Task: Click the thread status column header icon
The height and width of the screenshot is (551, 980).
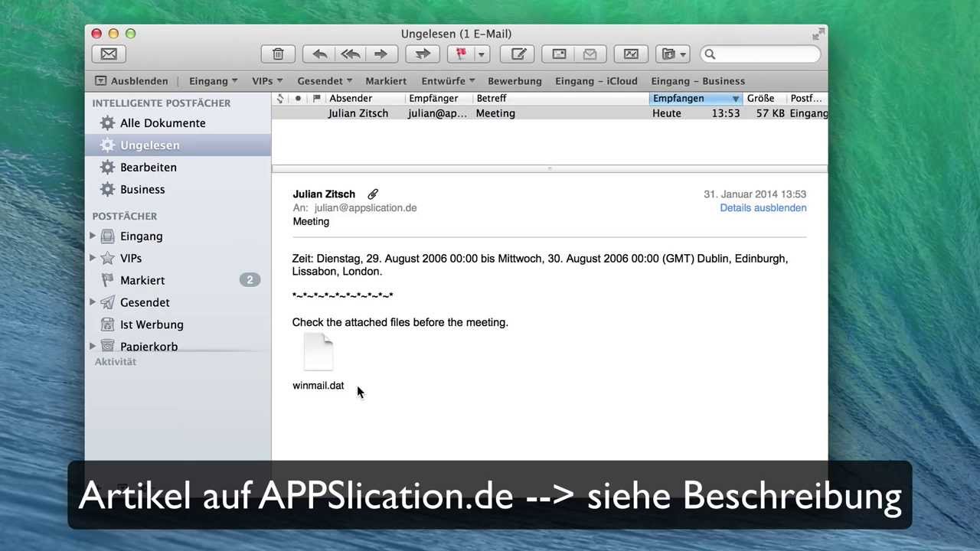Action: tap(280, 99)
